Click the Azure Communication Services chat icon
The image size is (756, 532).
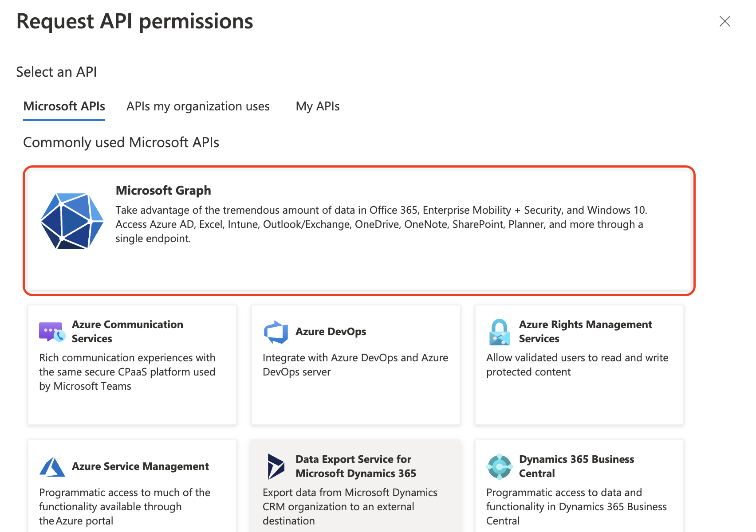[x=52, y=332]
